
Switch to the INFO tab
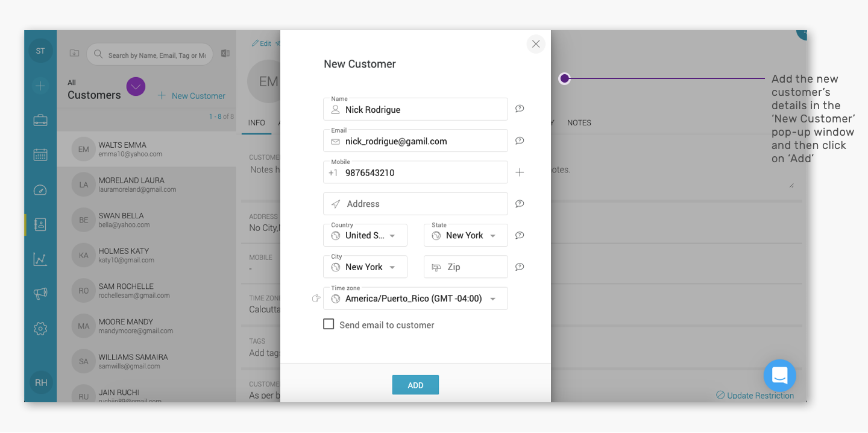[x=257, y=122]
